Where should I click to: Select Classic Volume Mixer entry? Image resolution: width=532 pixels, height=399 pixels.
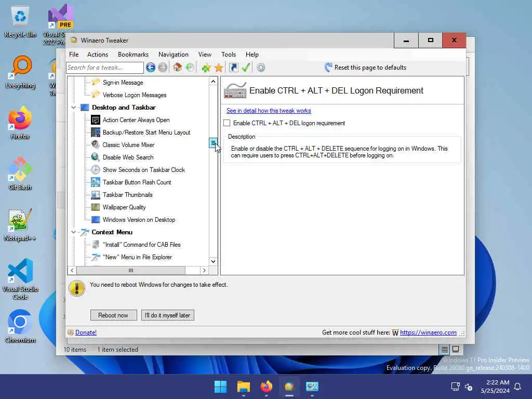tap(128, 145)
